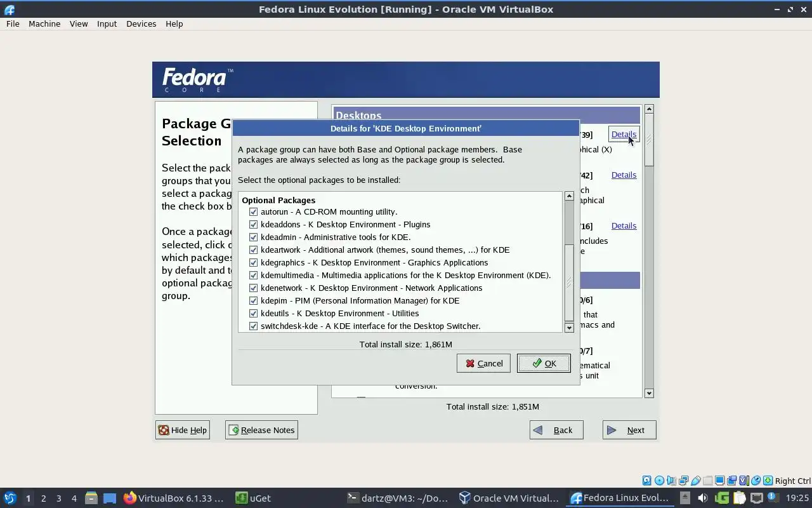
Task: Click the keyboard capture green arrow icon
Action: [768, 481]
